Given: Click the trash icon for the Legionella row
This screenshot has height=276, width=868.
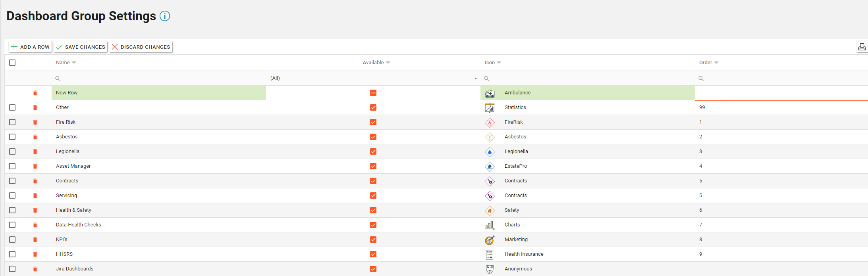Looking at the screenshot, I should coord(35,151).
